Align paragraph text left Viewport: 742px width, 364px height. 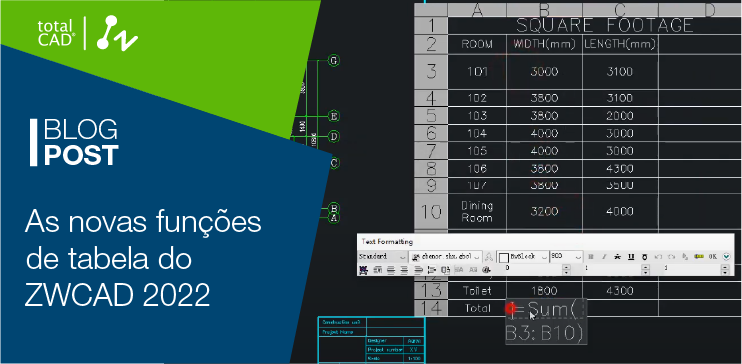391,270
